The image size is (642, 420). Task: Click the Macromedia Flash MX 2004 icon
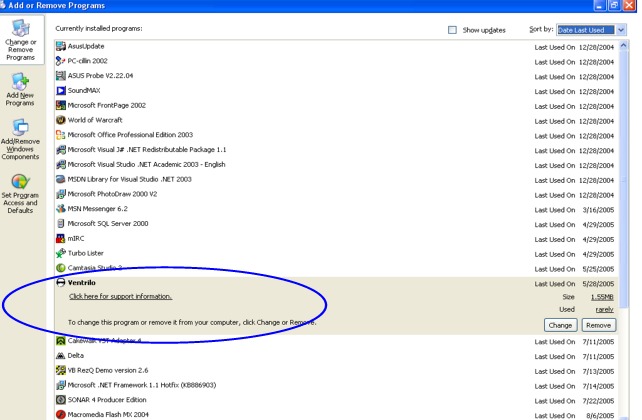(61, 414)
